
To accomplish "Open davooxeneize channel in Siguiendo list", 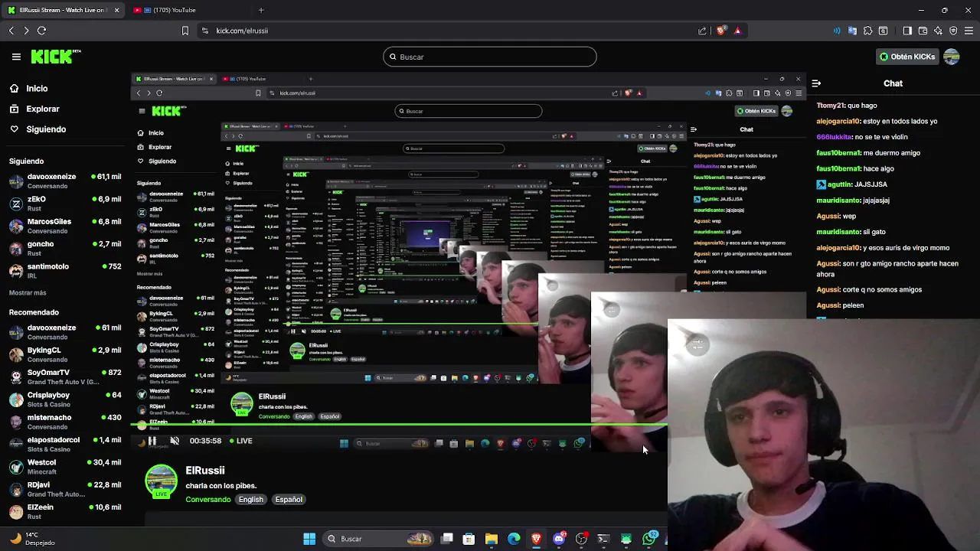I will point(64,181).
